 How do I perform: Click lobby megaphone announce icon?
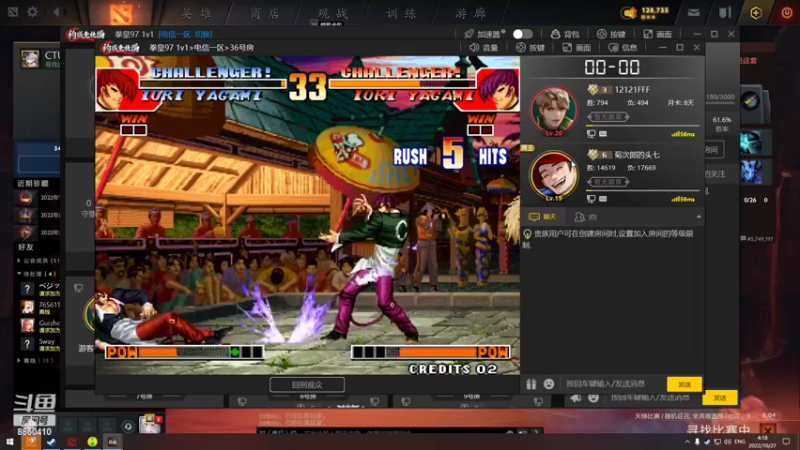click(576, 398)
